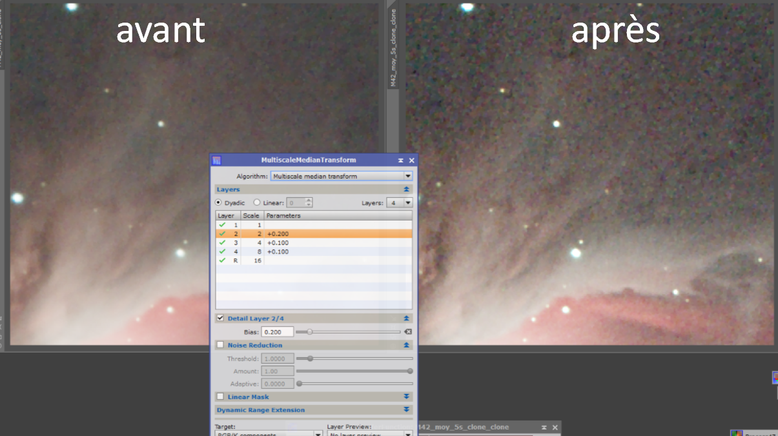Shade the MultiscaleMedianTransform dialog window
Image resolution: width=778 pixels, height=436 pixels.
point(401,160)
